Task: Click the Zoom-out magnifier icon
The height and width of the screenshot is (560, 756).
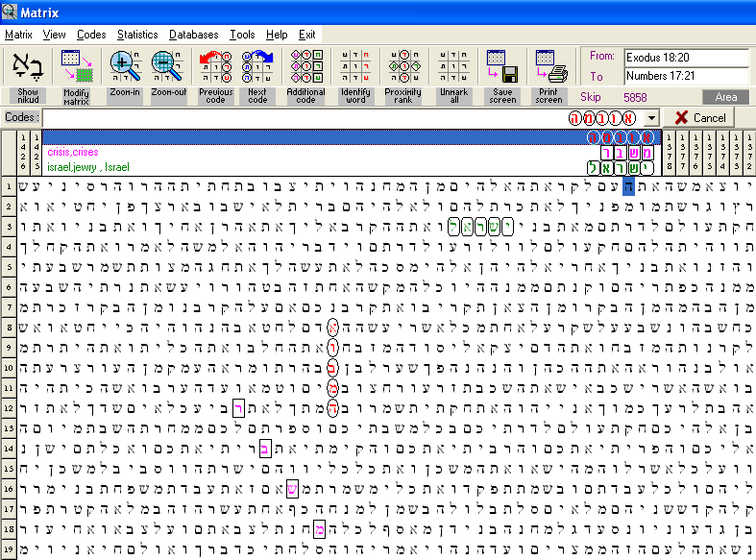Action: coord(168,67)
